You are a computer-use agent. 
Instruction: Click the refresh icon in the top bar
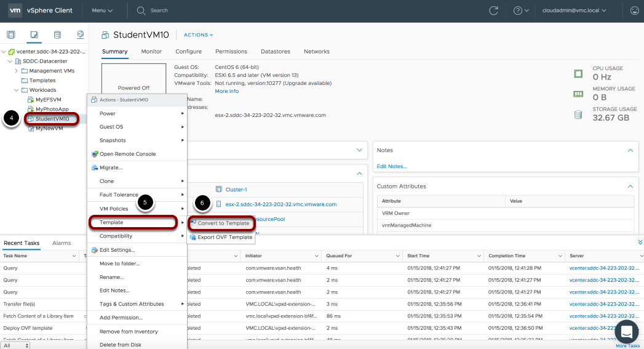tap(494, 10)
